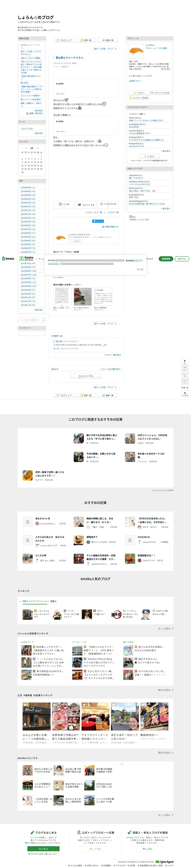This screenshot has height=868, width=191.
Task: Click フォロー under the follower list
Action: tap(150, 156)
